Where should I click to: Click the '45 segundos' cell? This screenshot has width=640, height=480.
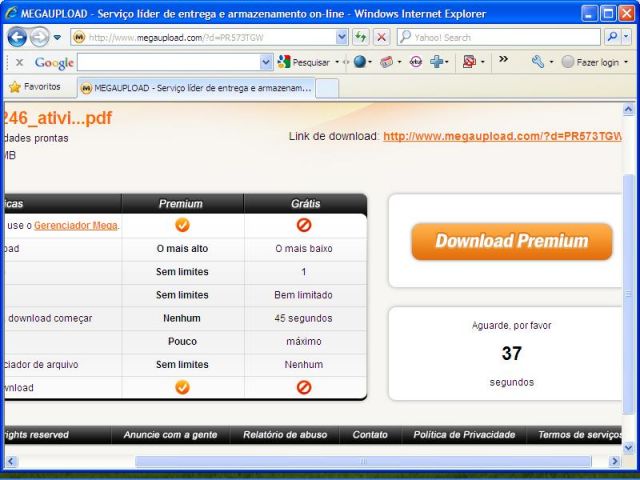click(303, 318)
